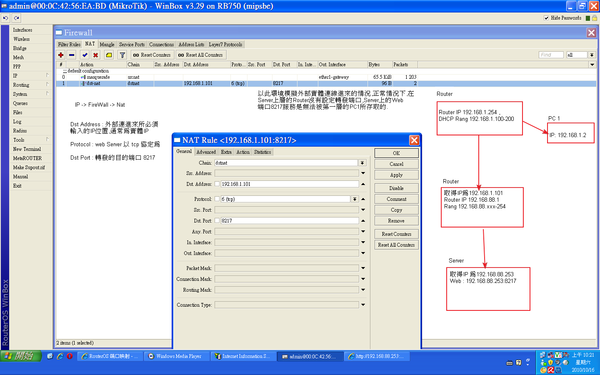
Task: Collapse the Dst. Port field arrow
Action: point(363,220)
